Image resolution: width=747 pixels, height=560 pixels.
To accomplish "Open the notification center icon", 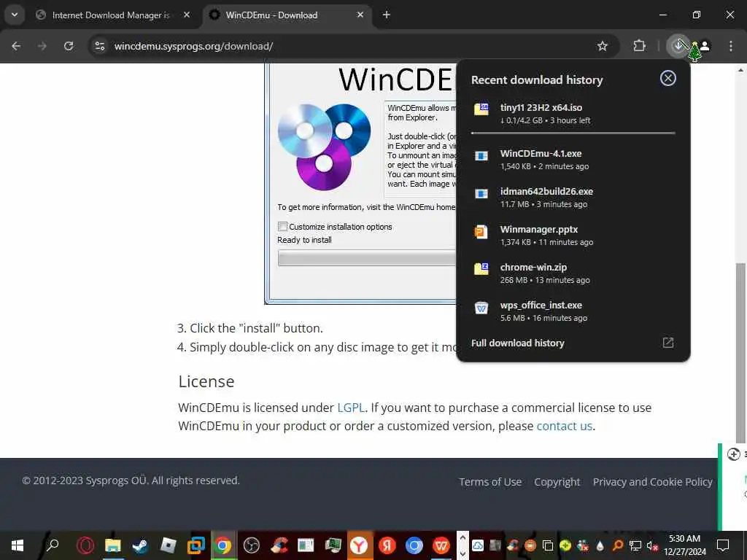I will (x=723, y=545).
